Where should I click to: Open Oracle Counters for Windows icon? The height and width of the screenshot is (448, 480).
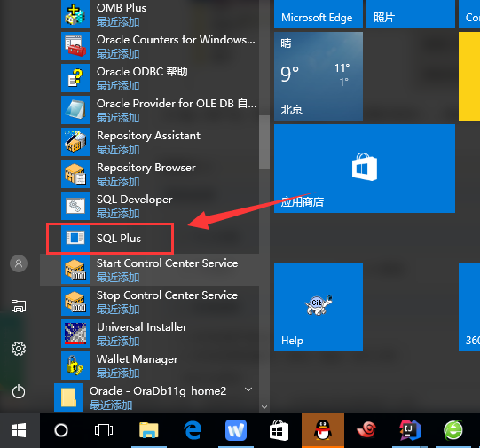pos(75,46)
